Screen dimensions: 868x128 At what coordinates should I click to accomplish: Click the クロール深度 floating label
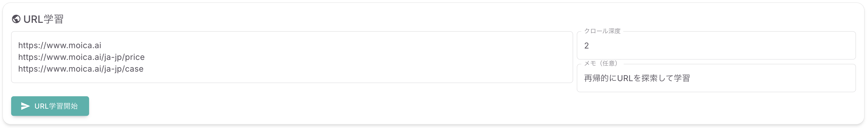(x=602, y=31)
